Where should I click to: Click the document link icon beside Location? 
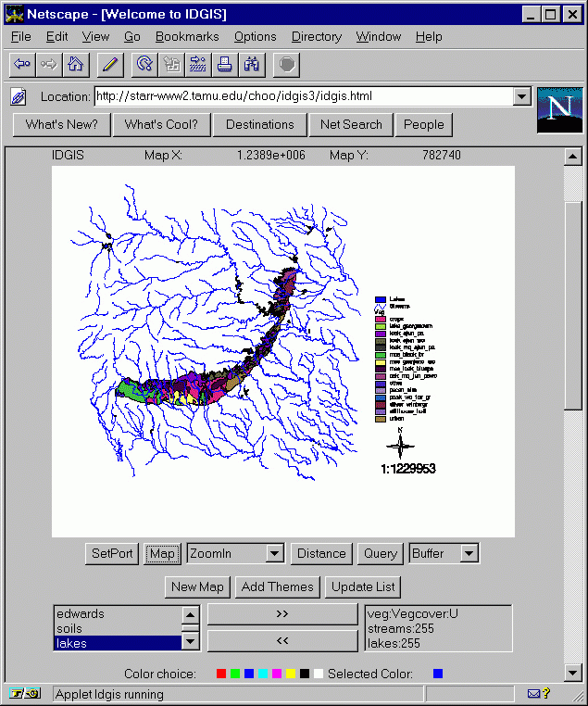tap(19, 96)
